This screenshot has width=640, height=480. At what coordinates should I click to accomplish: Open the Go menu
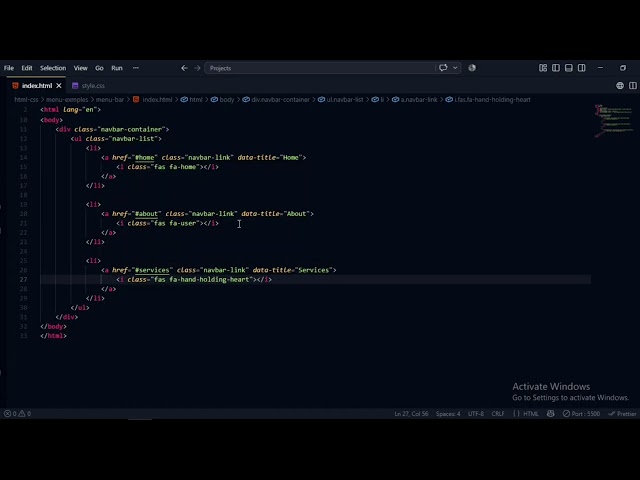99,68
